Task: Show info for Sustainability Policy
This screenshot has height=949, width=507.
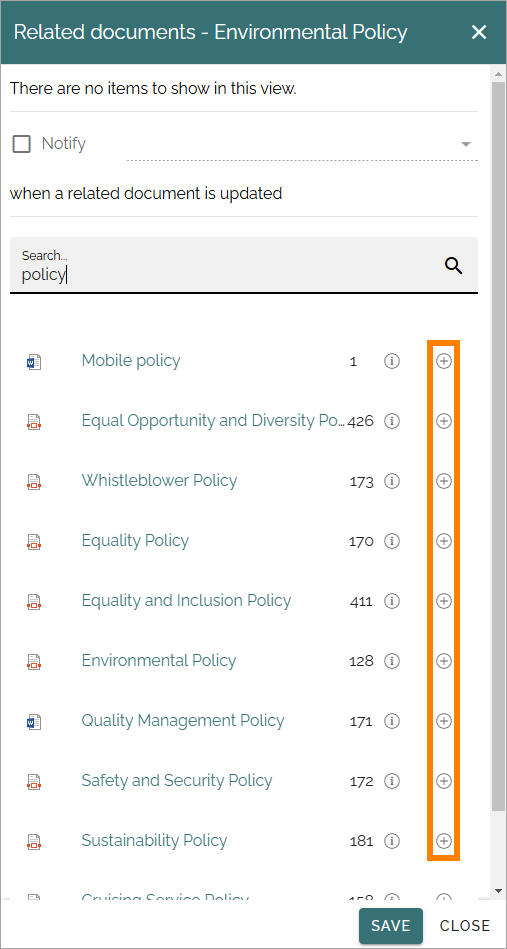Action: point(392,841)
